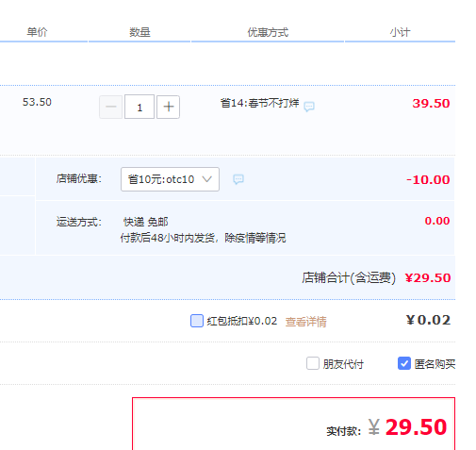This screenshot has height=450, width=476.
Task: Click the 快递 免邮 shipping method text
Action: coord(146,222)
